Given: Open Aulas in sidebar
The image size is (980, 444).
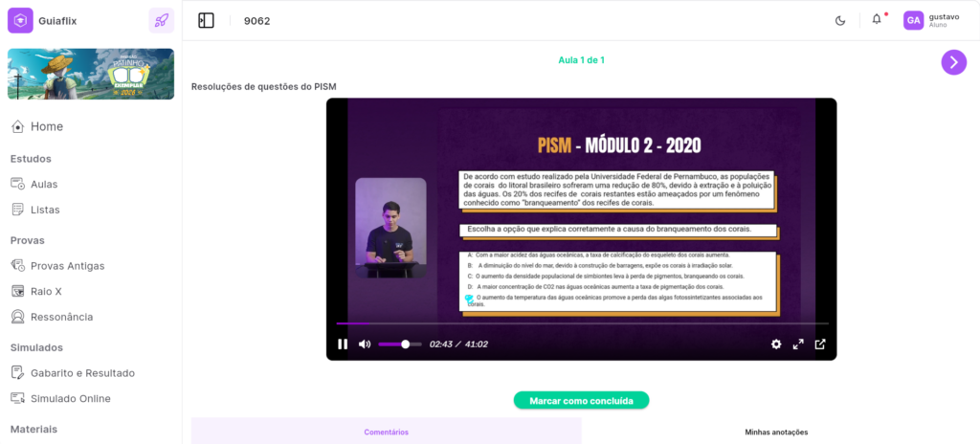Looking at the screenshot, I should point(44,184).
